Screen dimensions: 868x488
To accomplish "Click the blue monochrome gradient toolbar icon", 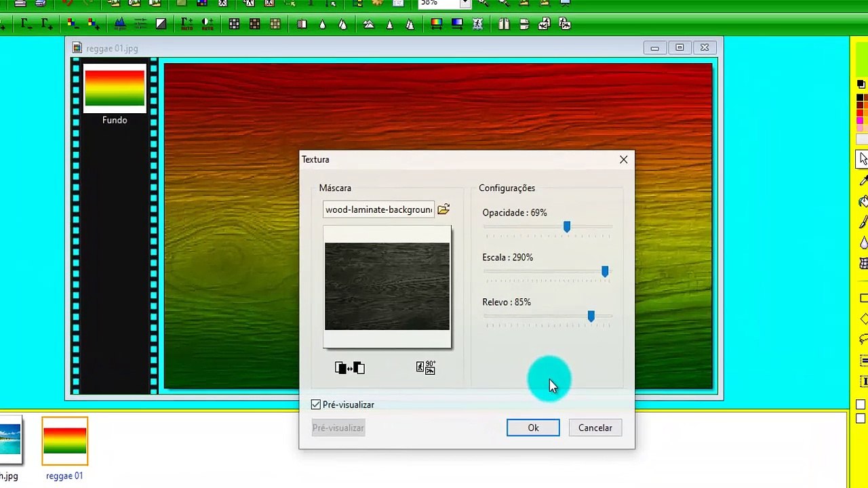I will coord(456,24).
